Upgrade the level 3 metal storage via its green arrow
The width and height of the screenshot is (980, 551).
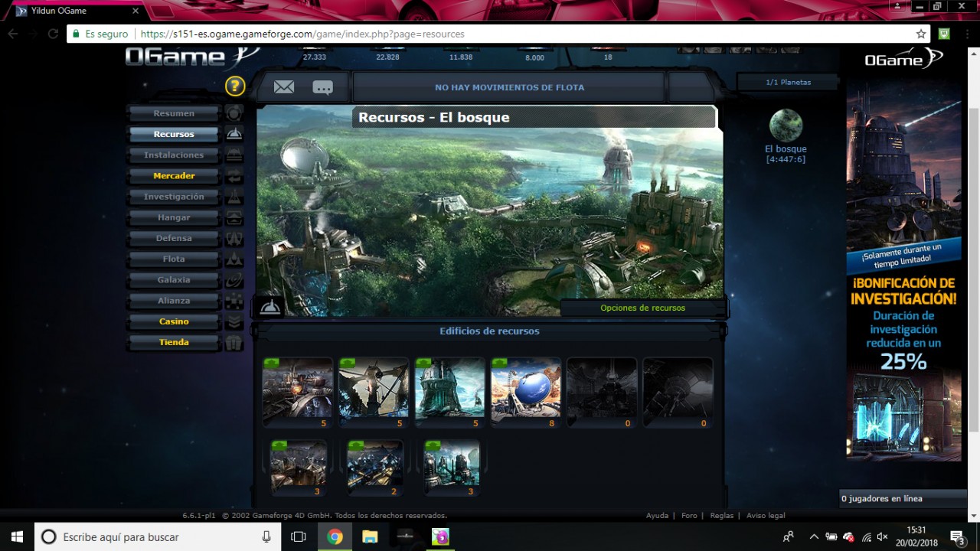[279, 445]
